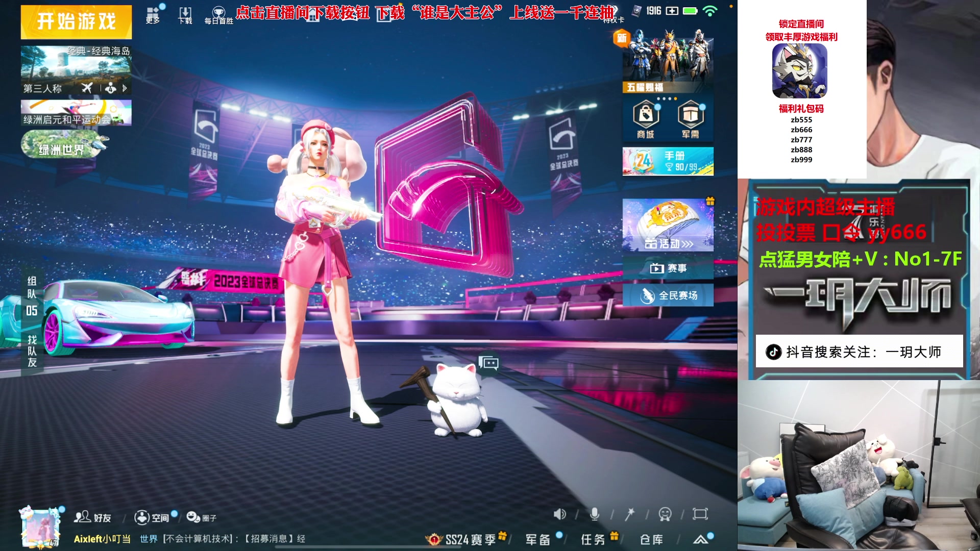Click the 第三人称 third-person perspective label
Image resolution: width=980 pixels, height=551 pixels.
click(x=43, y=89)
